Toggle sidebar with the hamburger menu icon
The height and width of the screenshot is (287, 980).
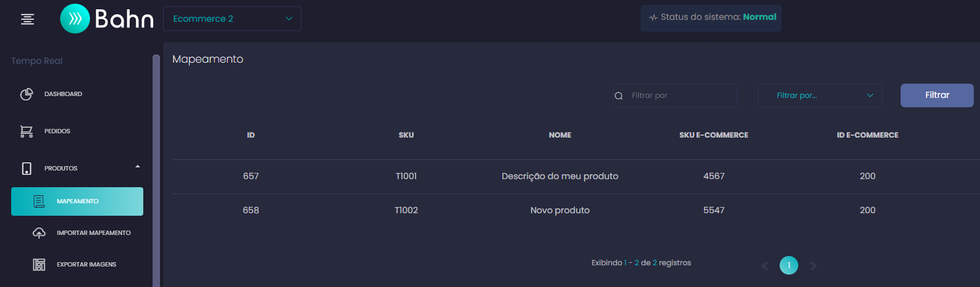point(27,19)
